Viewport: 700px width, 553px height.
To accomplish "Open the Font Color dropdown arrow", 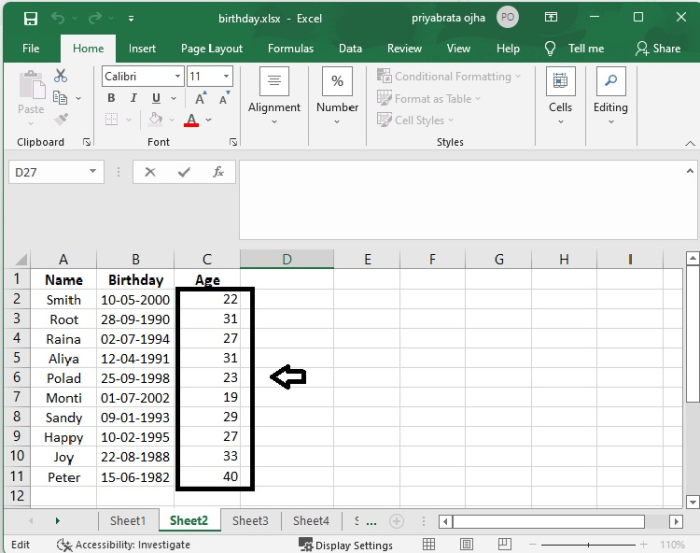I will click(208, 120).
